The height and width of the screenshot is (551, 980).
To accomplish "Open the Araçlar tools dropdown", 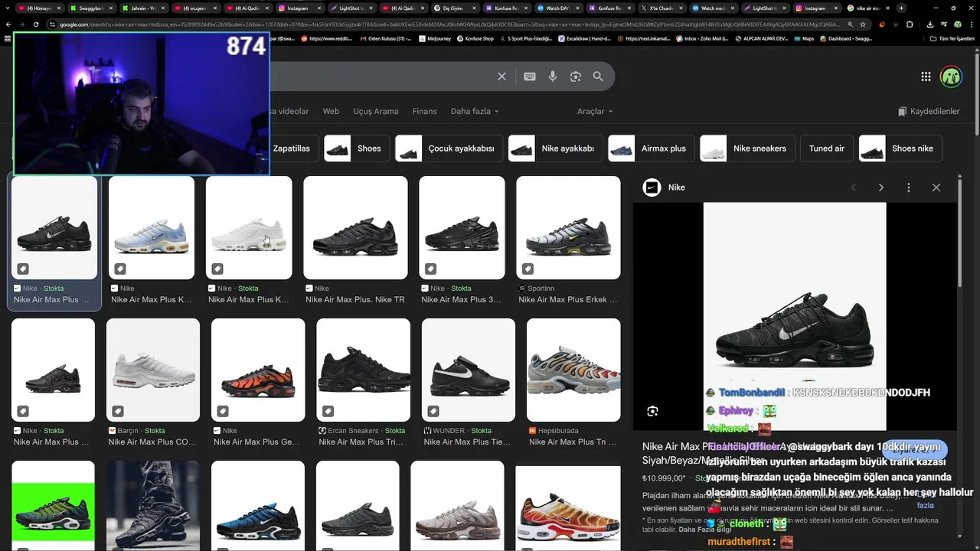I will pos(595,111).
